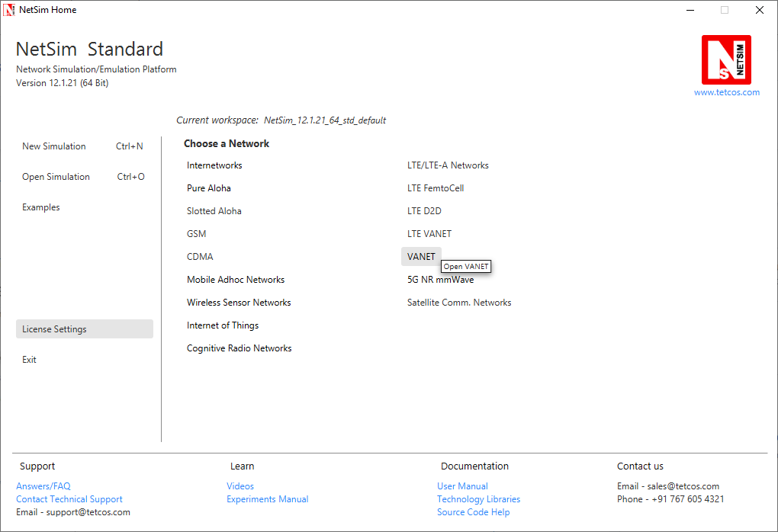Viewport: 778px width, 532px height.
Task: Choose the CDMA network
Action: pyautogui.click(x=200, y=256)
